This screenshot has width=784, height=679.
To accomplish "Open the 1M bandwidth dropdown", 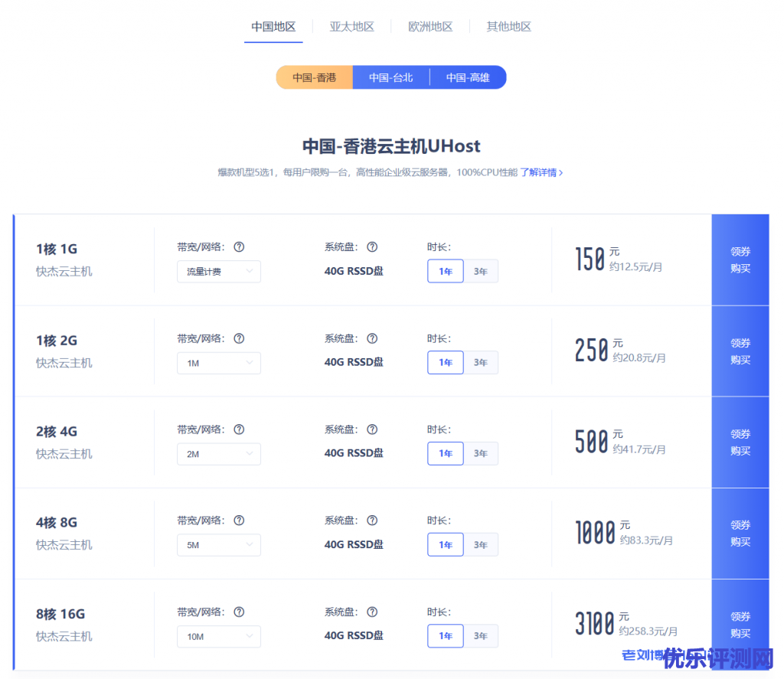I will pos(219,363).
